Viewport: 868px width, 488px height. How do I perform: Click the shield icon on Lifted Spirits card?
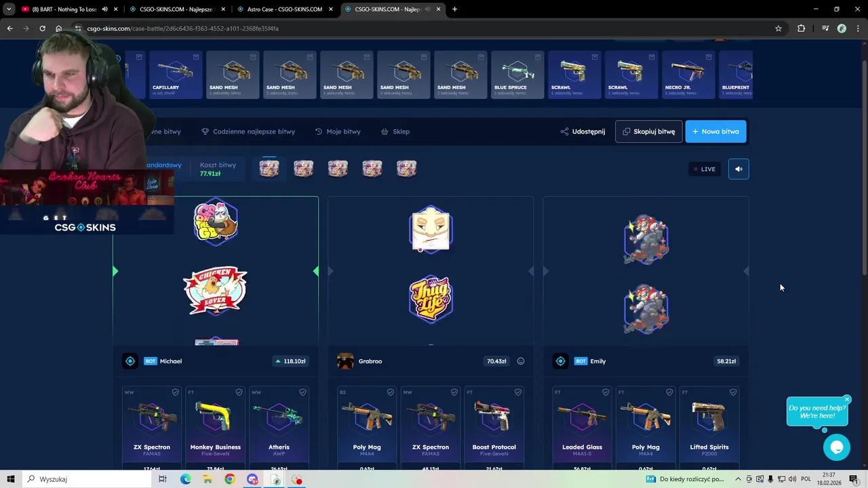pyautogui.click(x=733, y=392)
